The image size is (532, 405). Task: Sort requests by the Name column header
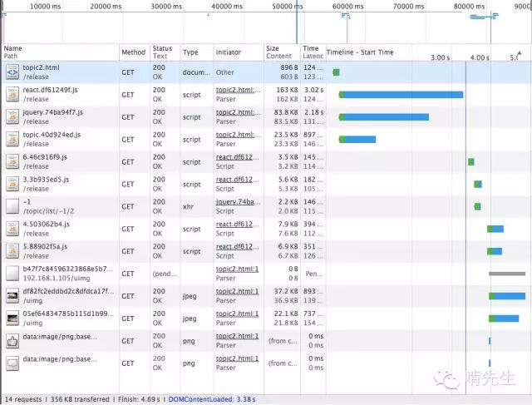pyautogui.click(x=13, y=48)
